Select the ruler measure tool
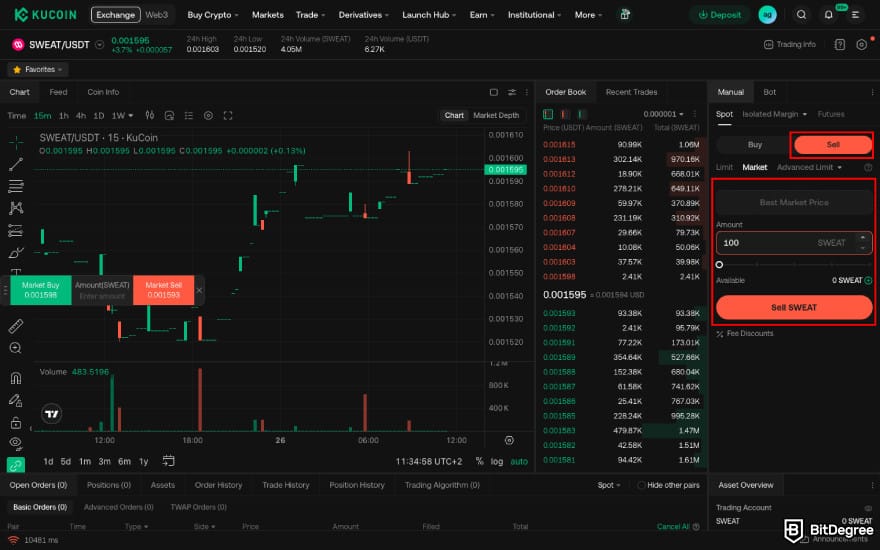This screenshot has width=880, height=550. (x=16, y=326)
